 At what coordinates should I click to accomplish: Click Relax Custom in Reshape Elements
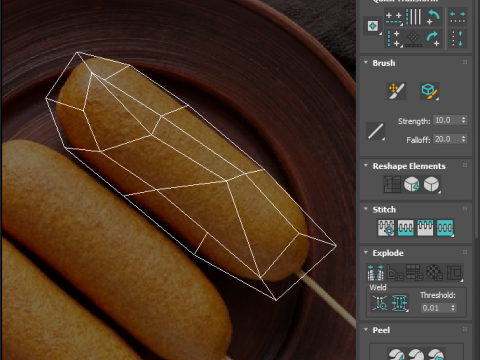[x=432, y=184]
